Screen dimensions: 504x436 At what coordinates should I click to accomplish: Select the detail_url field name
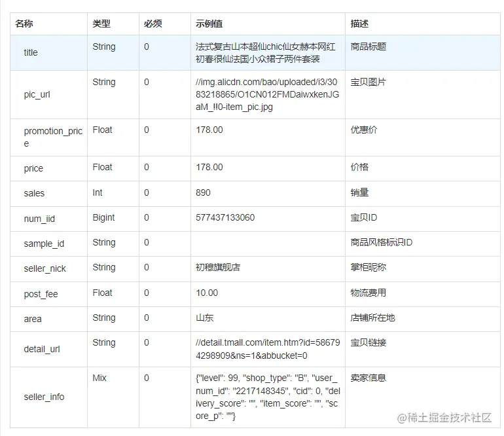point(42,349)
